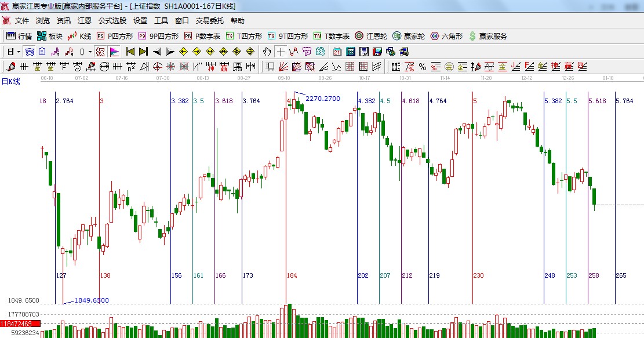This screenshot has height=338, width=644.
Task: Open the calendar icon showing 21
Action: 337,52
